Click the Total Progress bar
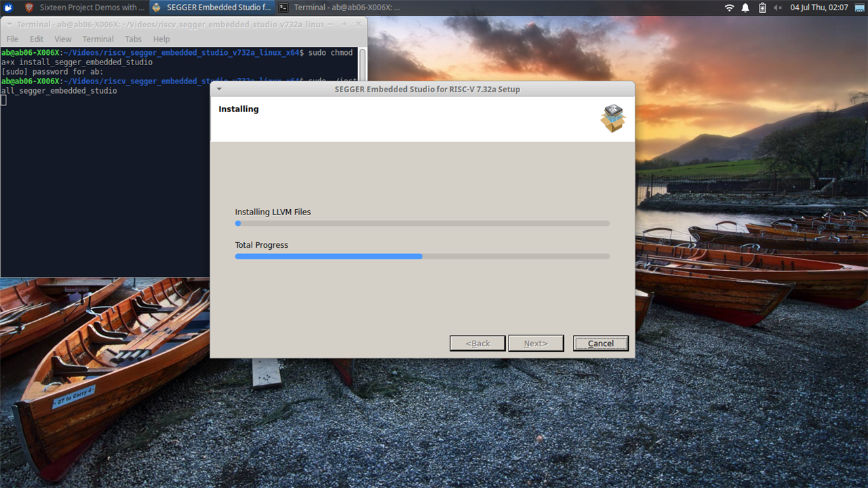Image resolution: width=868 pixels, height=488 pixels. coord(422,257)
